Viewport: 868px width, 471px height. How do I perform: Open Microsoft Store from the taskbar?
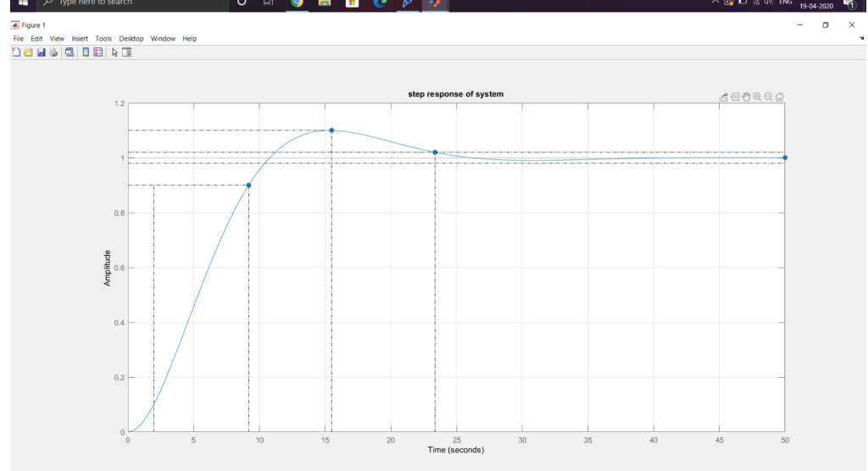tap(352, 3)
